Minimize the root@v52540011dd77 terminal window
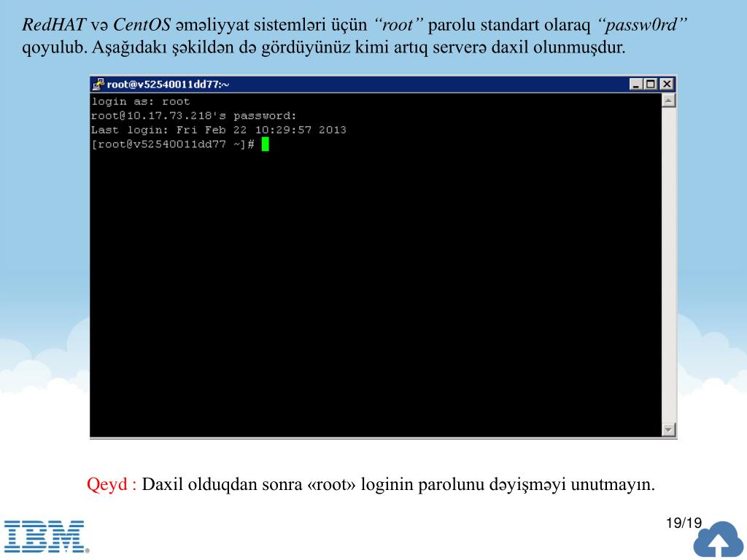This screenshot has height=560, width=747. [x=635, y=85]
